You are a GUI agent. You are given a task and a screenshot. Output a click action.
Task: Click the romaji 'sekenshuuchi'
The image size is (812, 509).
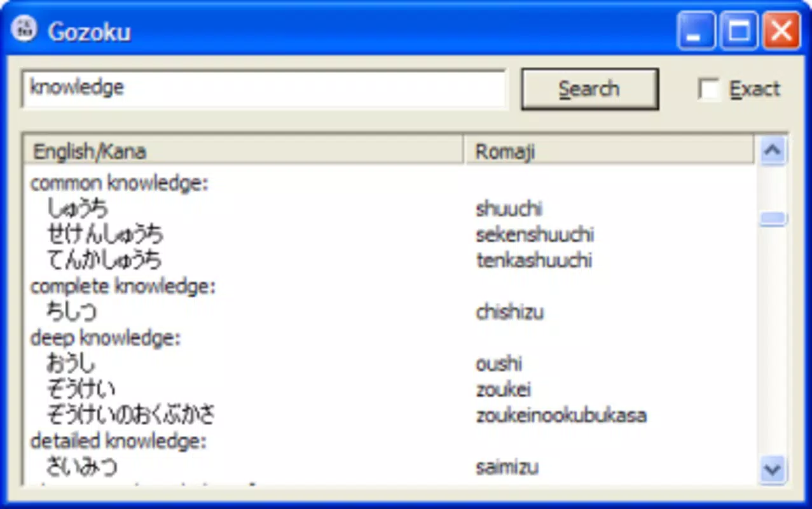coord(535,235)
